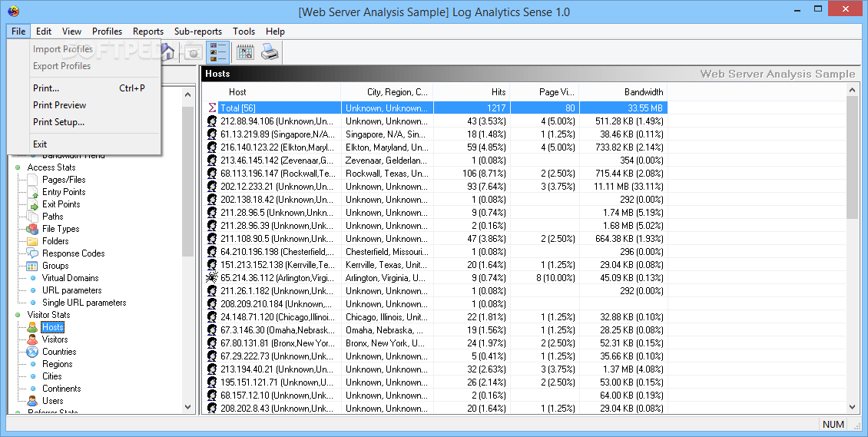The image size is (868, 437).
Task: Open the Profiles menu
Action: [107, 31]
